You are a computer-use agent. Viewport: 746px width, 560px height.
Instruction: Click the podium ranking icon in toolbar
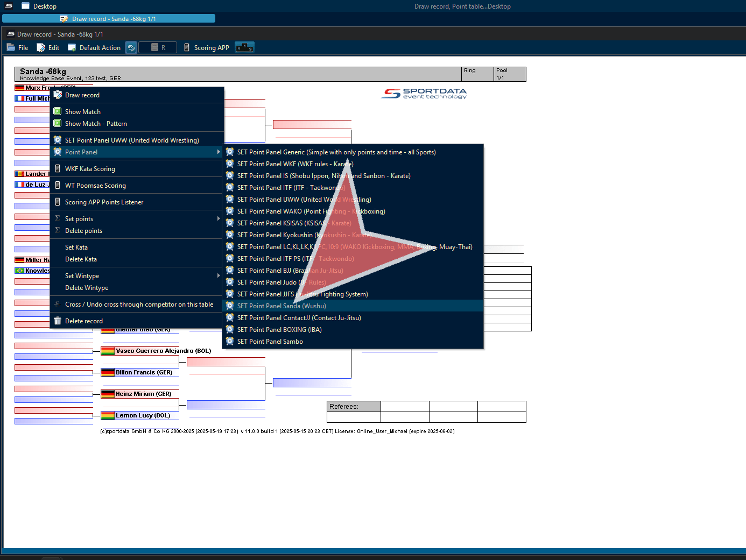pyautogui.click(x=244, y=48)
